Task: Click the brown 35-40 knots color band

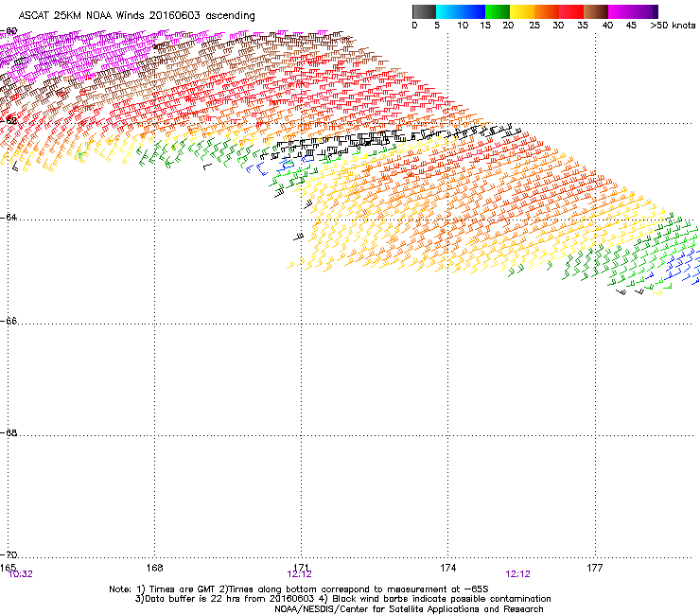Action: (596, 11)
